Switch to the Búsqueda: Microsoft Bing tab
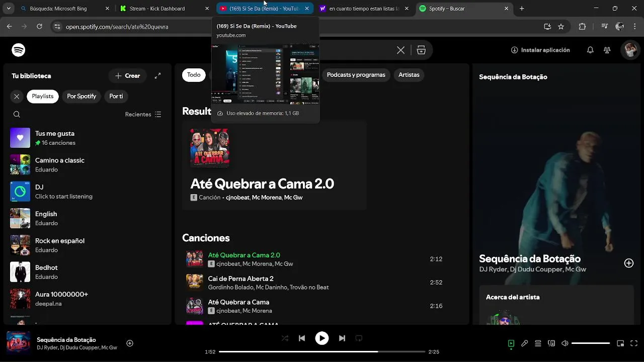644x362 pixels. 64,9
